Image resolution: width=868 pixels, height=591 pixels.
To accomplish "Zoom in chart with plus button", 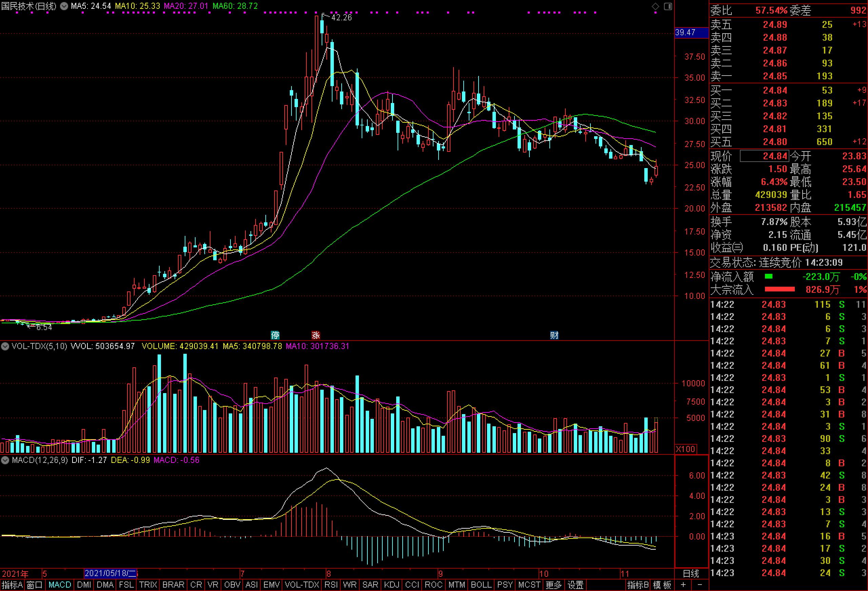I will pos(683,585).
